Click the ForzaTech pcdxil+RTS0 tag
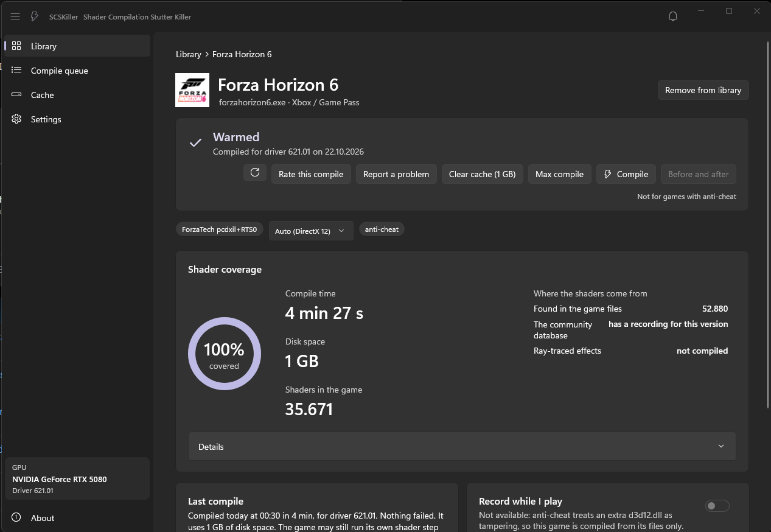Image resolution: width=771 pixels, height=532 pixels. click(x=220, y=229)
